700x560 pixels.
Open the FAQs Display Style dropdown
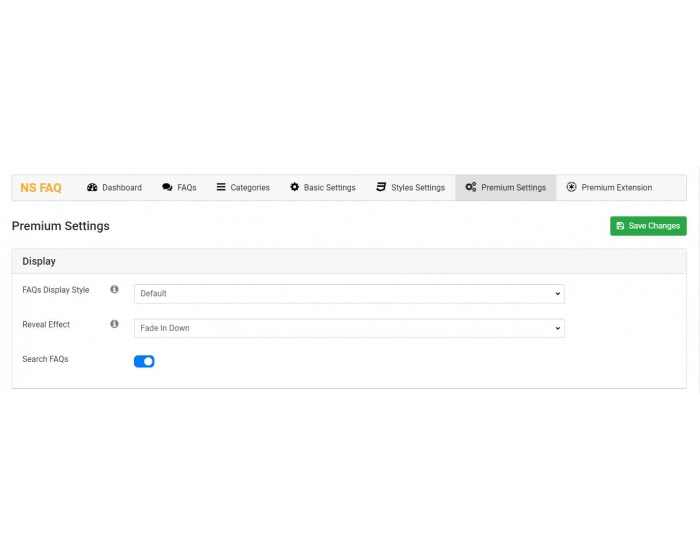coord(349,294)
